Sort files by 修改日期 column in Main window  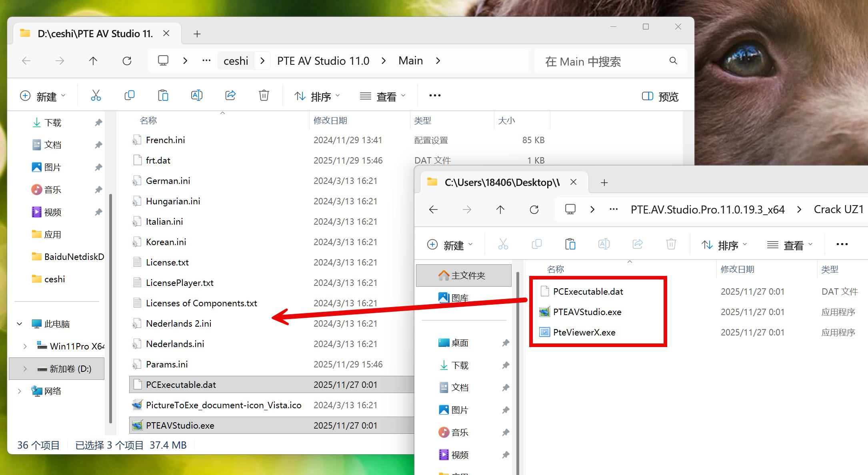[x=330, y=121]
